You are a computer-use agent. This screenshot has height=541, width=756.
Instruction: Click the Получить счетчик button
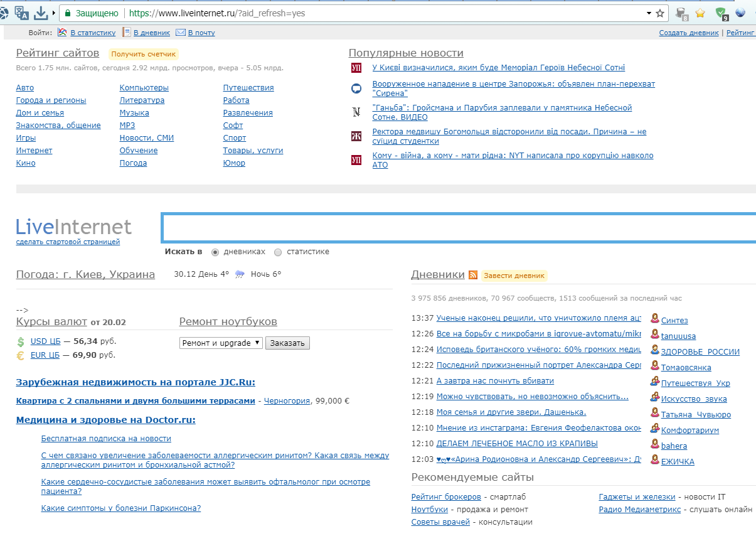point(144,55)
